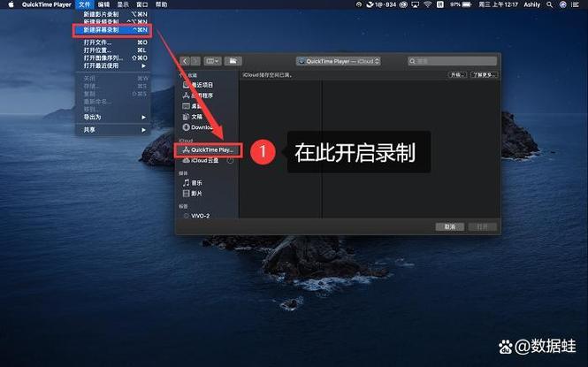Select 最近项目 in the sidebar
This screenshot has height=367, width=588.
click(x=207, y=85)
